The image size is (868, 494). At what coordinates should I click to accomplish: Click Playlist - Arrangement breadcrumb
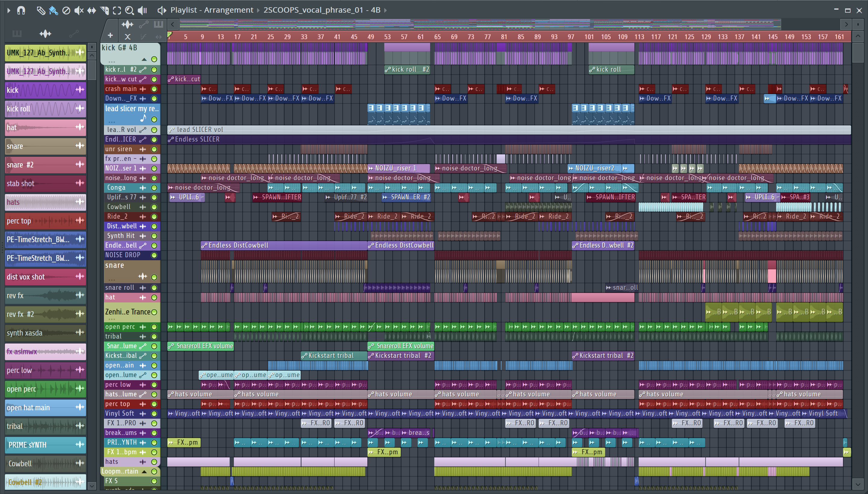(x=212, y=10)
